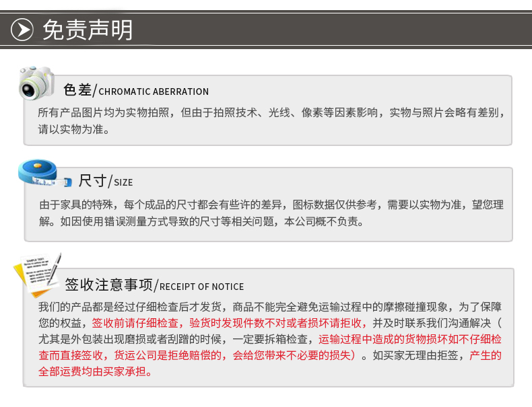532x407 pixels.
Task: Click the CHROMATIC ABERRATION label
Action: [154, 91]
